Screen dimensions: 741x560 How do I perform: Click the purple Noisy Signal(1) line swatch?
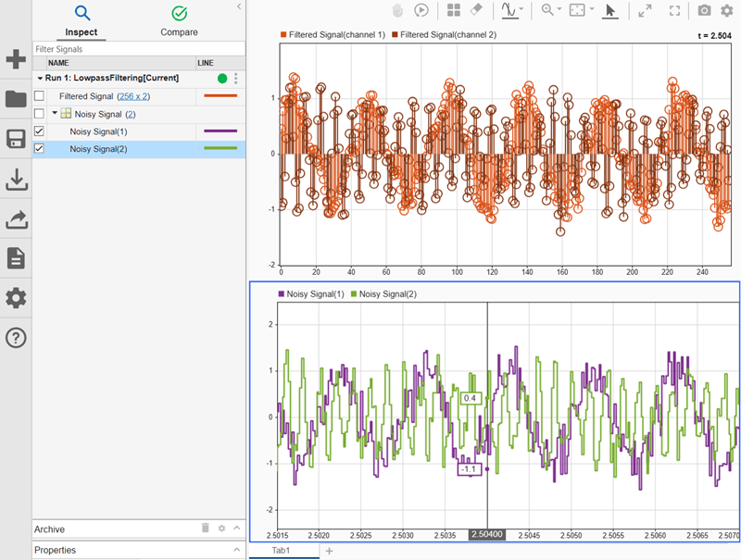coord(220,131)
